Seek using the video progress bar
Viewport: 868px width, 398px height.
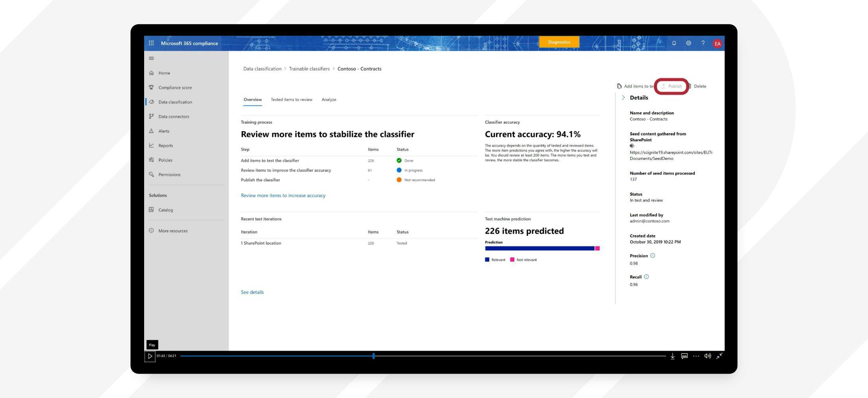[373, 356]
